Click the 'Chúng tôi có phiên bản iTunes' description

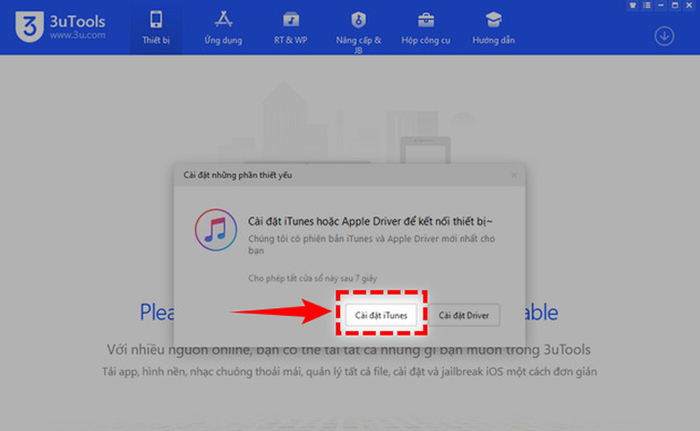pyautogui.click(x=371, y=244)
